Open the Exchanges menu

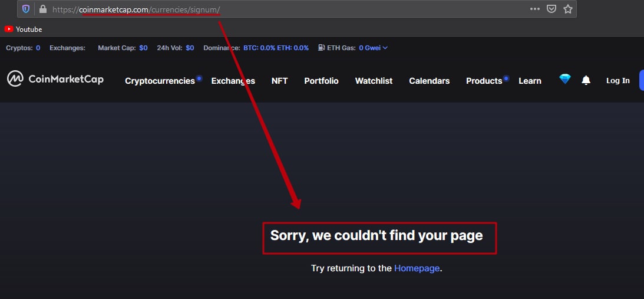click(x=233, y=81)
